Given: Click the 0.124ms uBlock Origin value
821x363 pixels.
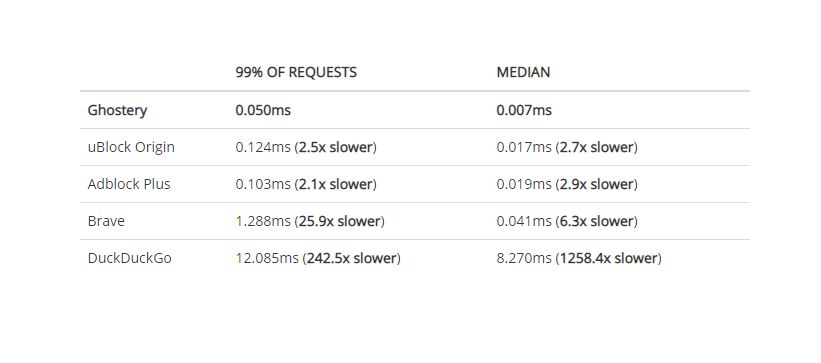Looking at the screenshot, I should point(263,147).
